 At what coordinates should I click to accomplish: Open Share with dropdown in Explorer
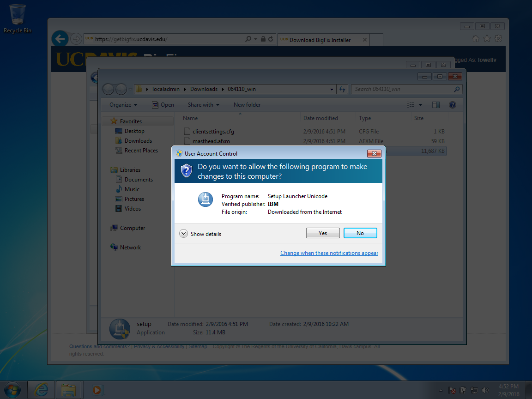coord(204,105)
